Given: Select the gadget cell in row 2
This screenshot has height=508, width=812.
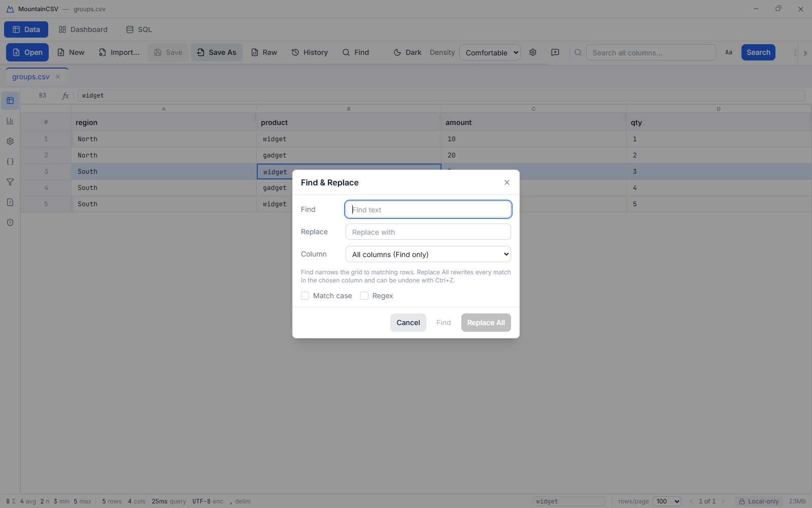Looking at the screenshot, I should point(349,155).
